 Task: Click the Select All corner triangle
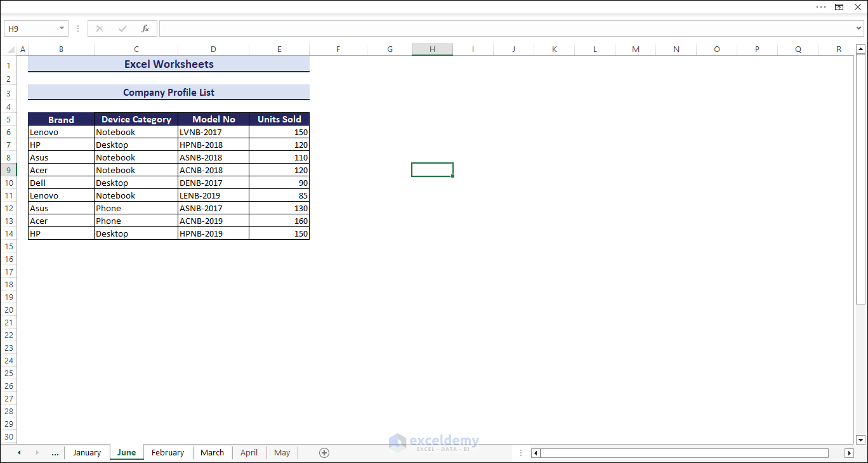tap(11, 49)
